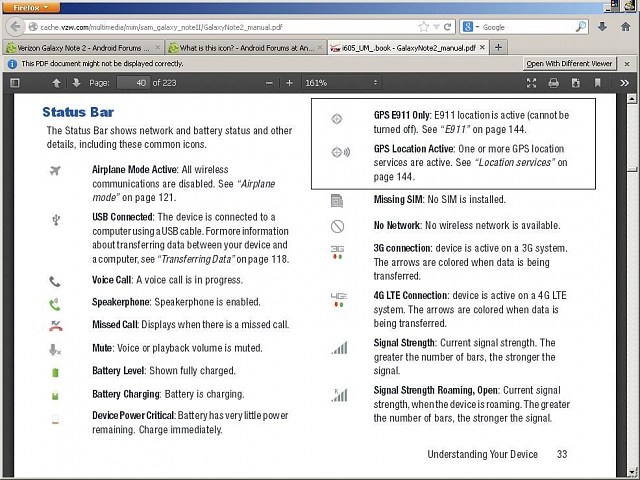Click the Google search input field
The image size is (640, 480).
(x=527, y=27)
